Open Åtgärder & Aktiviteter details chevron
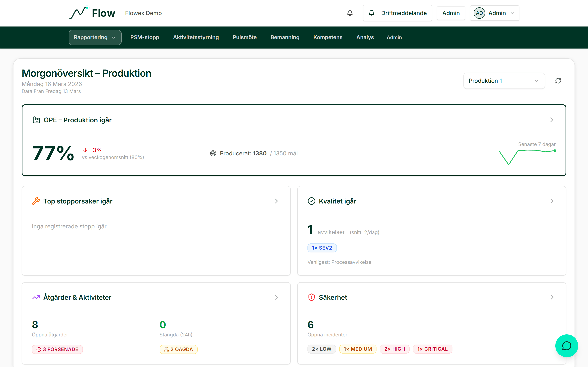The width and height of the screenshot is (588, 367). pyautogui.click(x=276, y=297)
